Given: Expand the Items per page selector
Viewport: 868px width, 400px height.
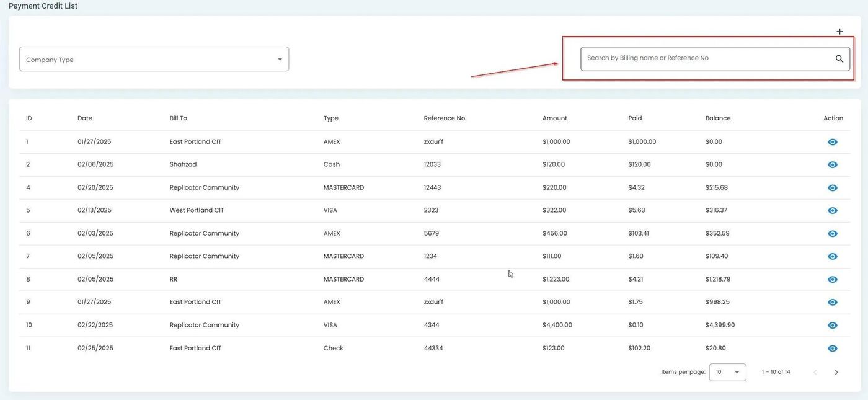Looking at the screenshot, I should coord(727,372).
